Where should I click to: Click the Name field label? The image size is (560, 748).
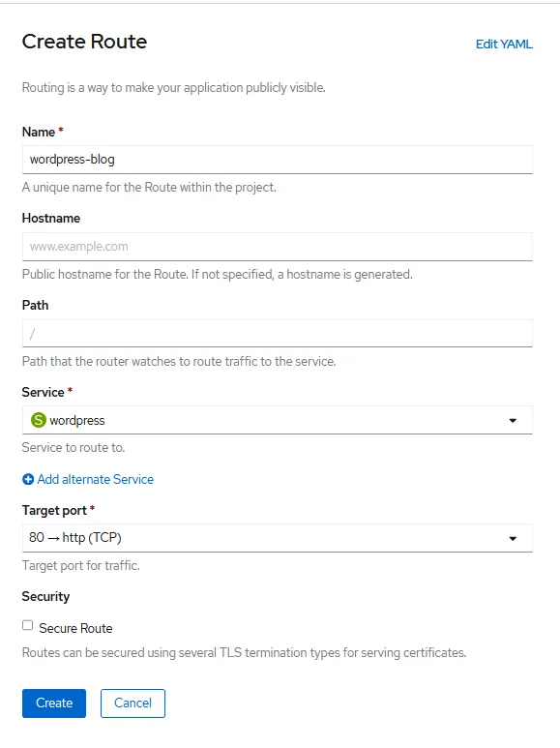tap(39, 133)
